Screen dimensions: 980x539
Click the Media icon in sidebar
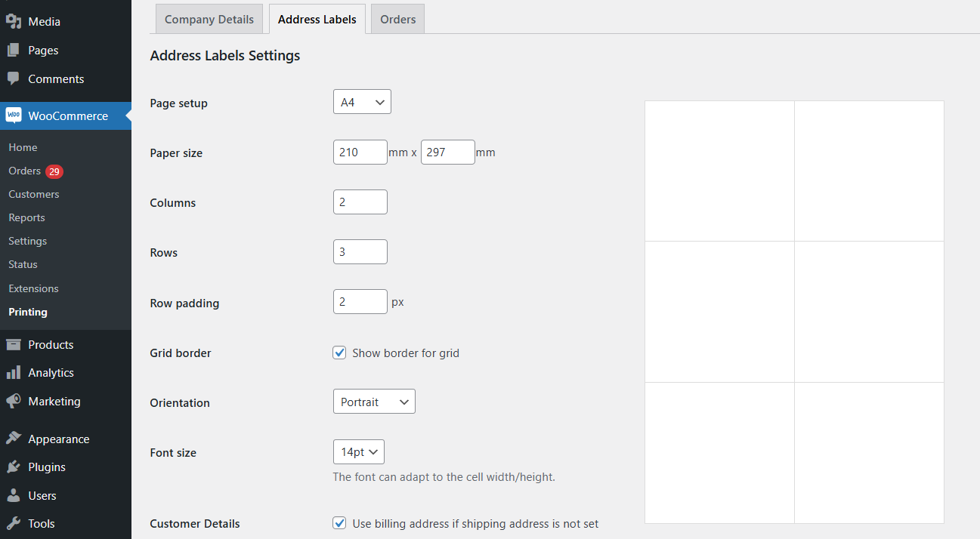click(x=14, y=22)
